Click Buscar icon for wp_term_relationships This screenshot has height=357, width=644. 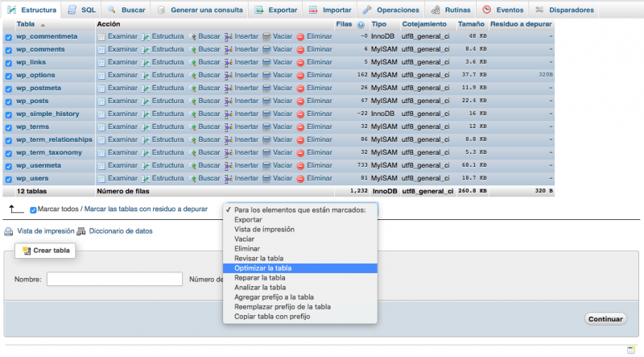(192, 140)
